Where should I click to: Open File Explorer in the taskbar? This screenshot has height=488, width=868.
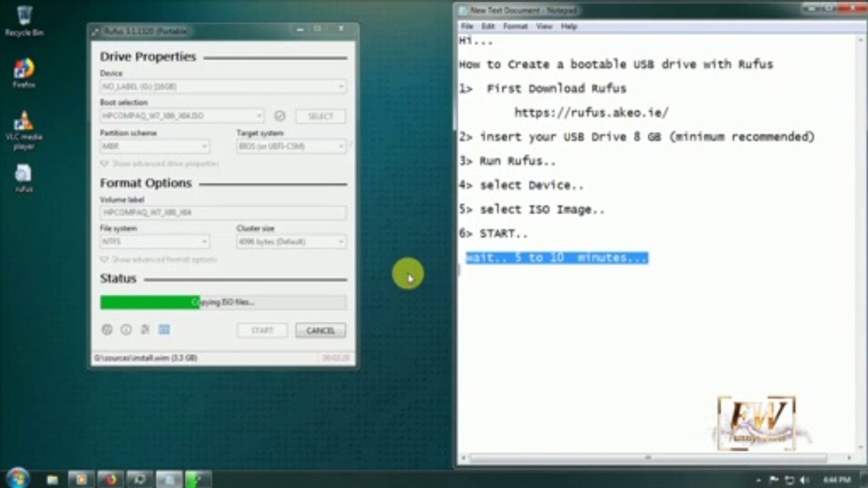point(52,479)
